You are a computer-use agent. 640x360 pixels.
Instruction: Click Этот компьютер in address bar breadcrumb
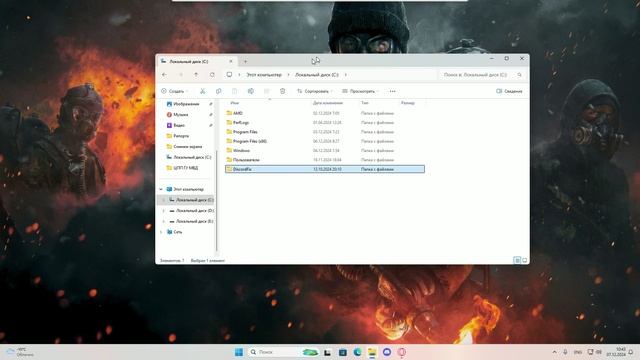[264, 75]
